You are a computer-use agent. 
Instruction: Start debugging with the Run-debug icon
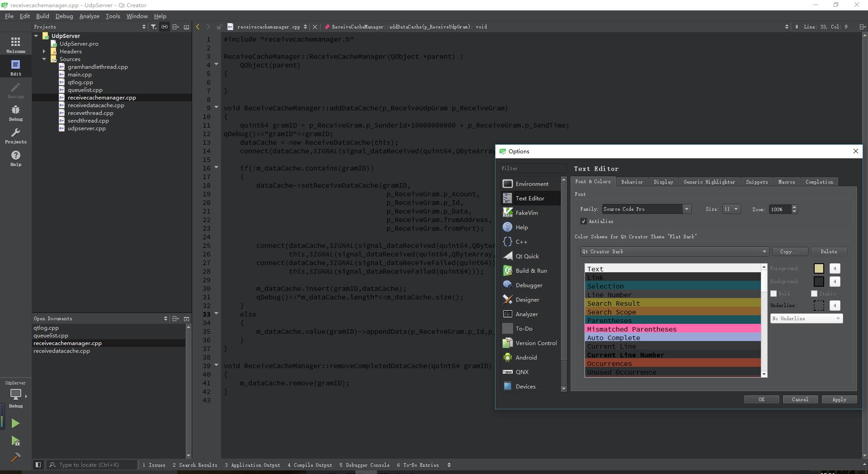[x=15, y=441]
